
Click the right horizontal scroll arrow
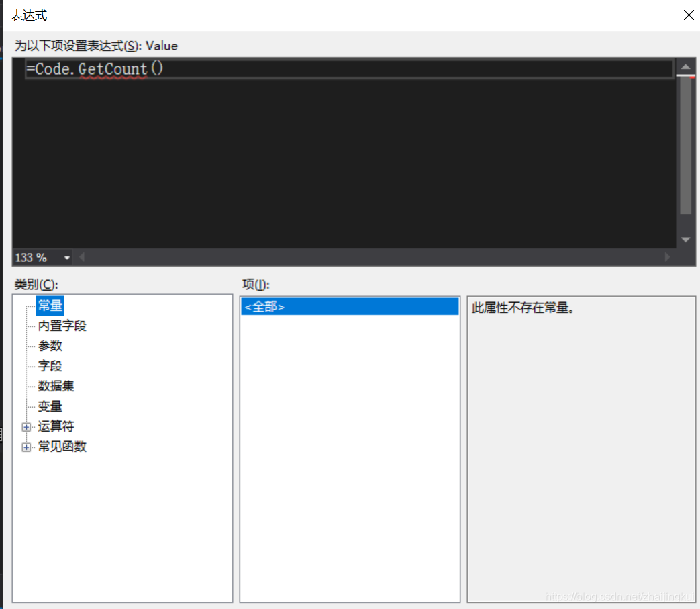667,257
